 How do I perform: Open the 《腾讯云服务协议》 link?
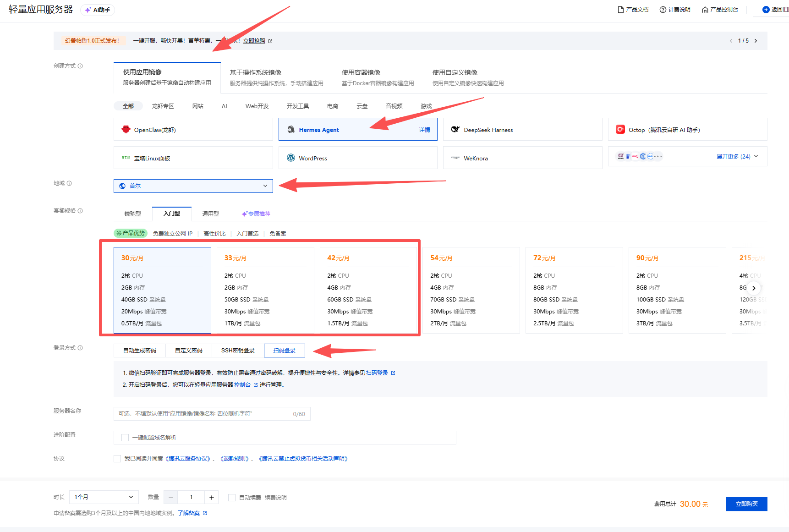188,459
